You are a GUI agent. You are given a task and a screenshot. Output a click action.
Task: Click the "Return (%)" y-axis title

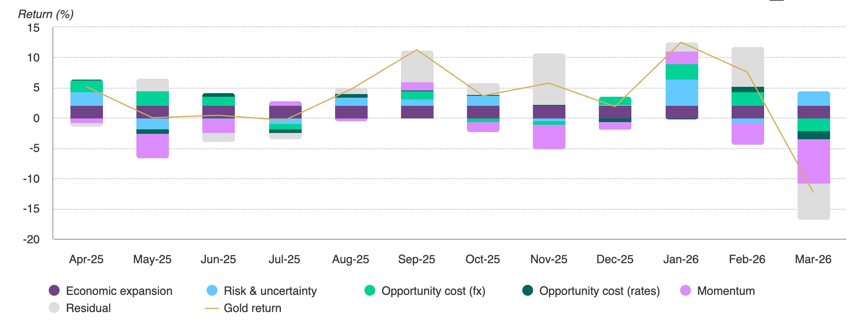tap(46, 14)
